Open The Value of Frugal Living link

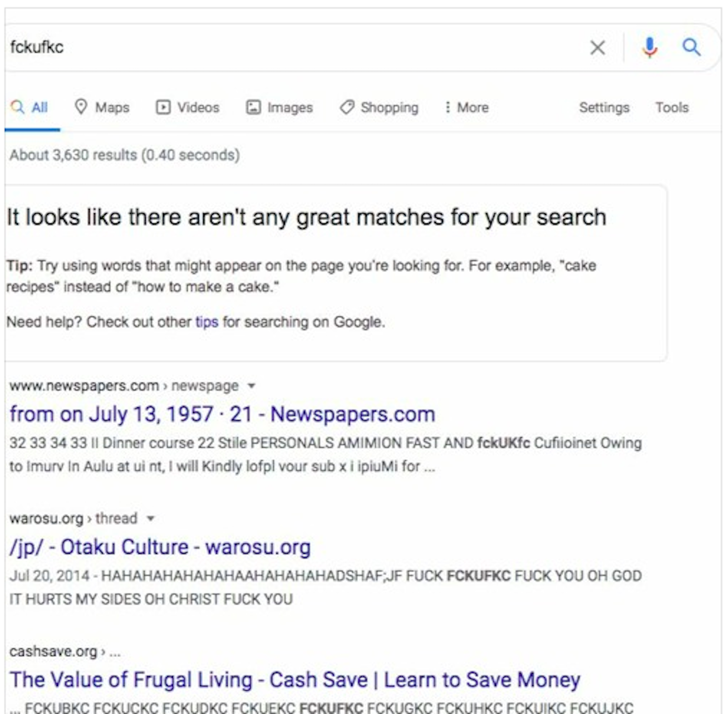[295, 680]
